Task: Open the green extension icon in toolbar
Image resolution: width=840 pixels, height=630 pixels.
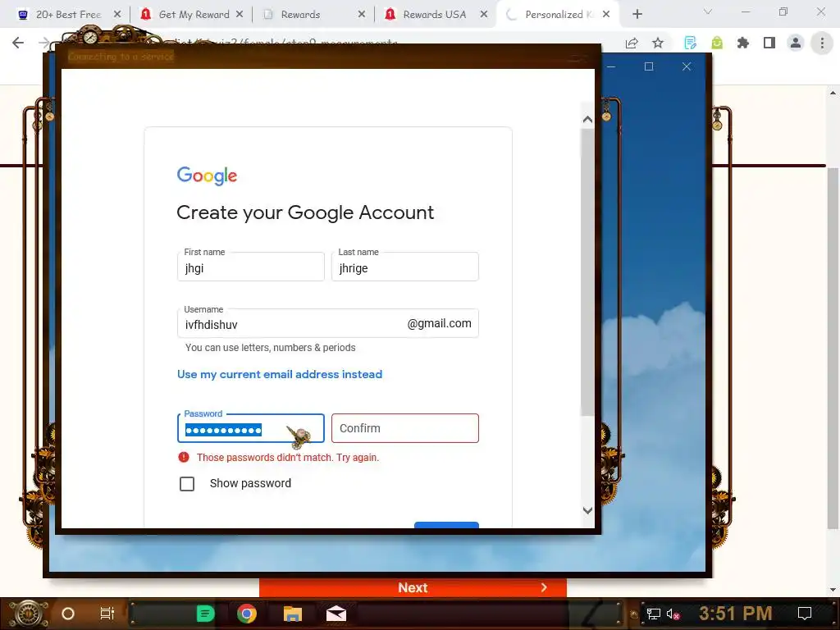Action: [717, 43]
